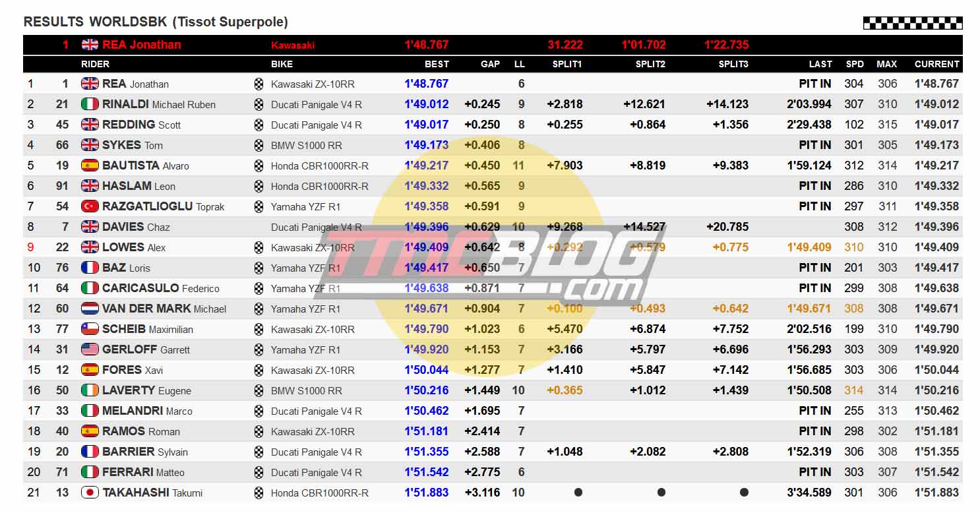This screenshot has width=980, height=513.
Task: Click the Japanese flag beside TAKAHASHI
Action: (x=90, y=493)
